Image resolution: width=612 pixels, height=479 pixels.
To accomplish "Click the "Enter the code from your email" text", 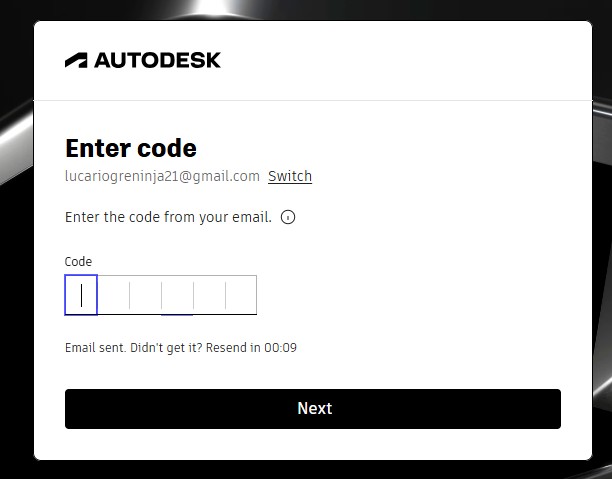I will coord(168,217).
